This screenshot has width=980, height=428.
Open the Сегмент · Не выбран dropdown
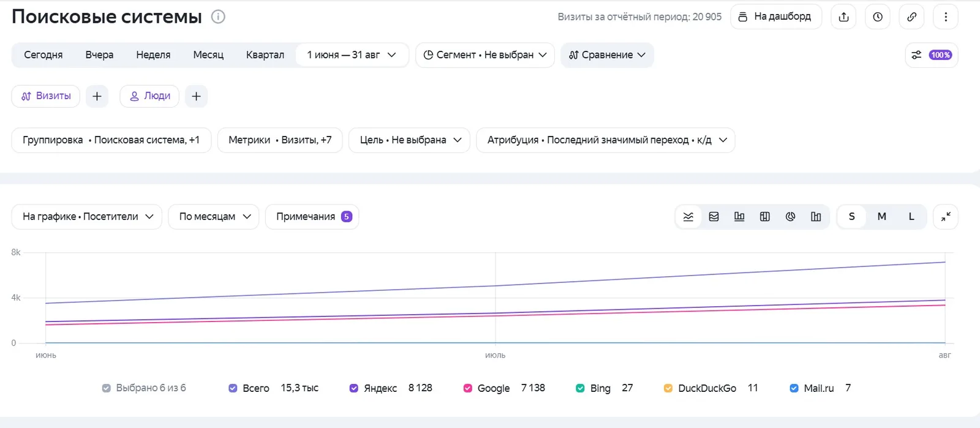coord(485,55)
